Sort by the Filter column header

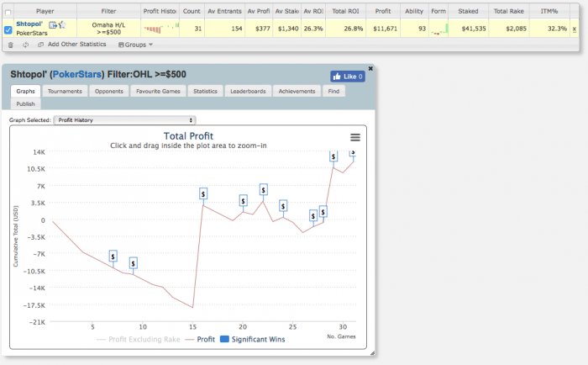click(108, 11)
